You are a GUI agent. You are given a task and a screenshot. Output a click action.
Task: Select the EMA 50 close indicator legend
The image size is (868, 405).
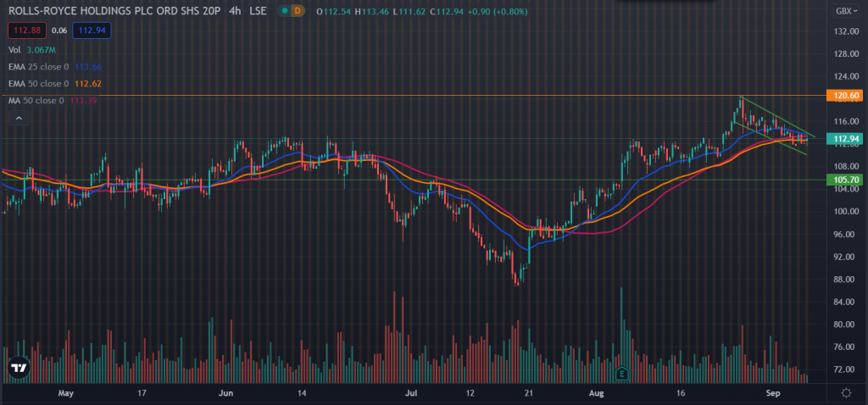[55, 84]
